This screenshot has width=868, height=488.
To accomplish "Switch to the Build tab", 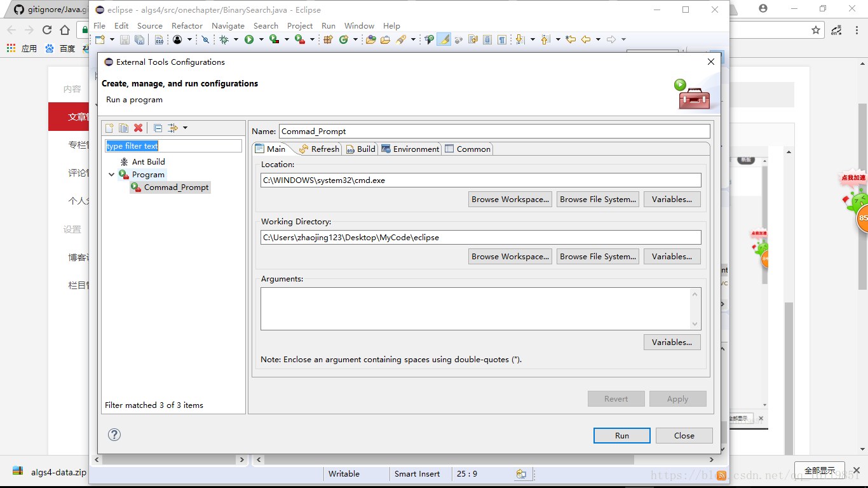I will click(x=361, y=149).
